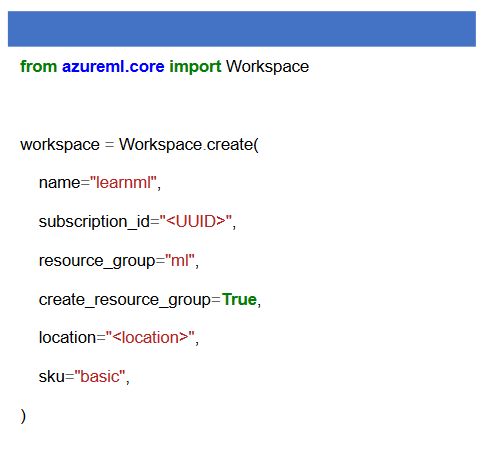The width and height of the screenshot is (488, 450).
Task: Click the 'sku' parameter
Action: pos(52,377)
